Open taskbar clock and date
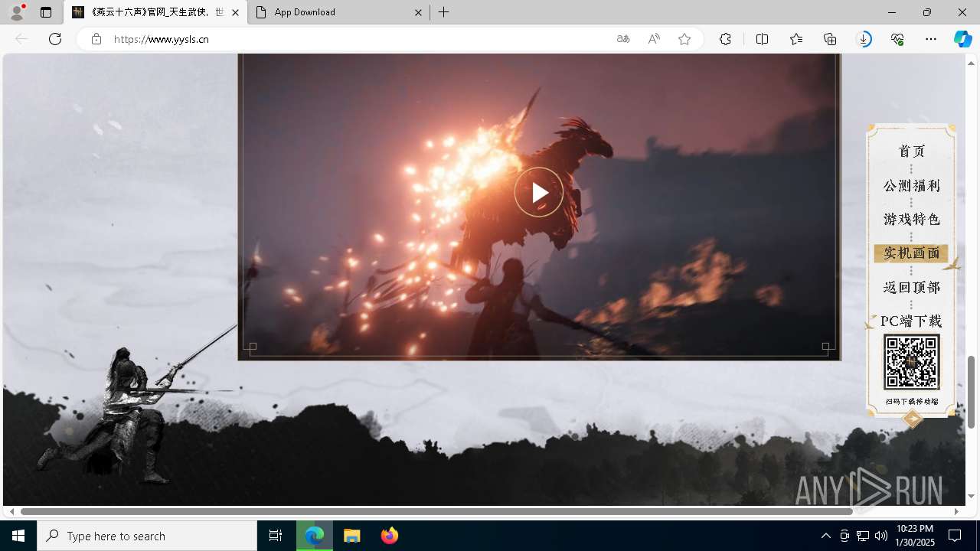The image size is (980, 551). coord(914,536)
